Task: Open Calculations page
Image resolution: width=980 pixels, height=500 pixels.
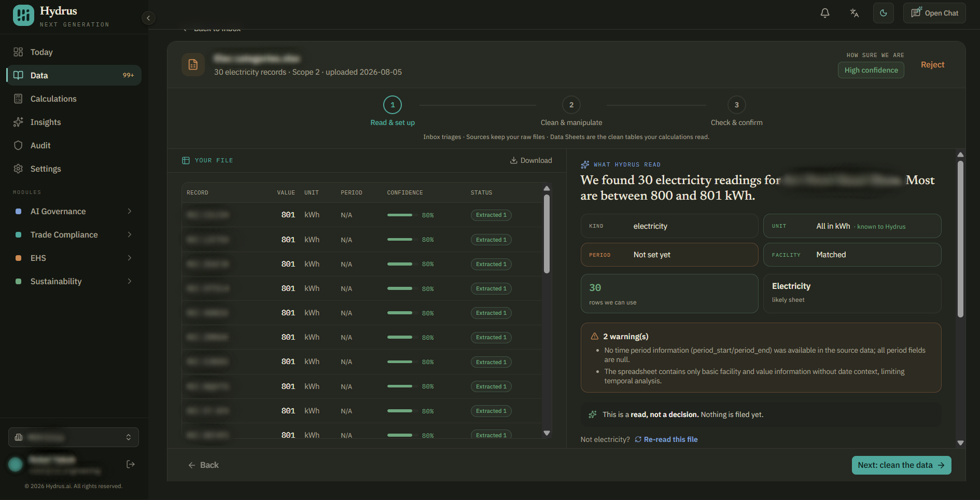Action: click(74, 99)
